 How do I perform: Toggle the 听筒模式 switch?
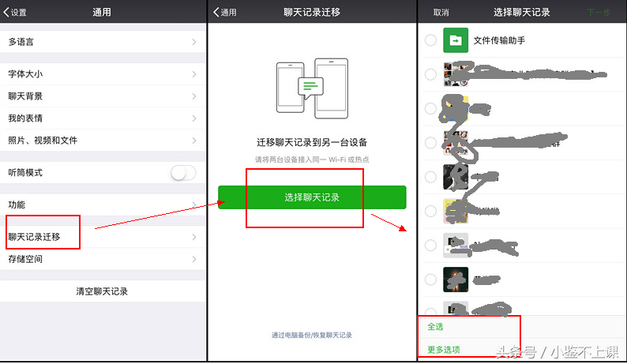pos(183,173)
